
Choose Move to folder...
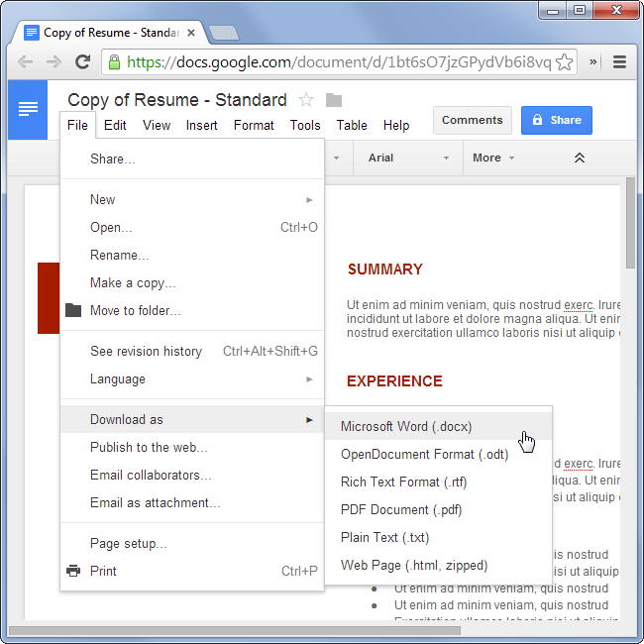(192, 310)
